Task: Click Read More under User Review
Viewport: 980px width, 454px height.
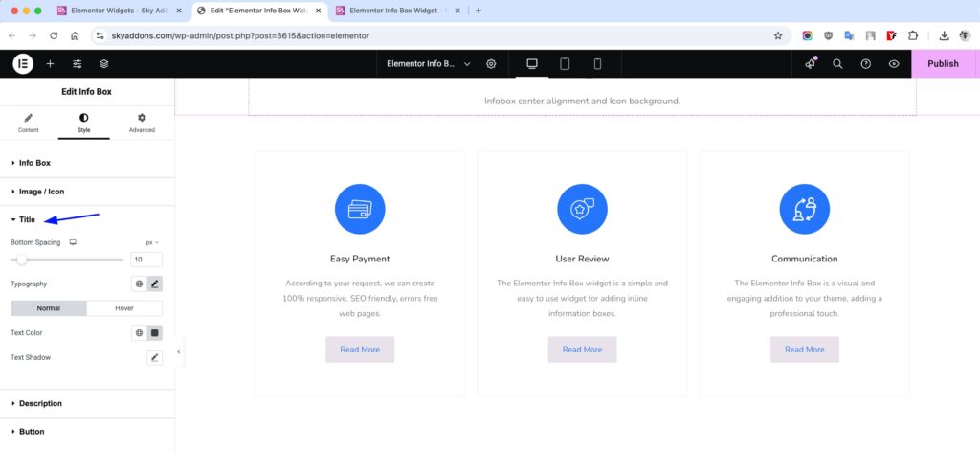Action: [x=583, y=350]
